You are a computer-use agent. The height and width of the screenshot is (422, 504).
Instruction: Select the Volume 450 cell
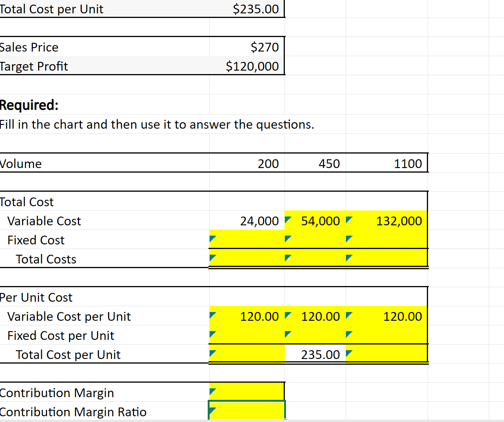[x=315, y=163]
